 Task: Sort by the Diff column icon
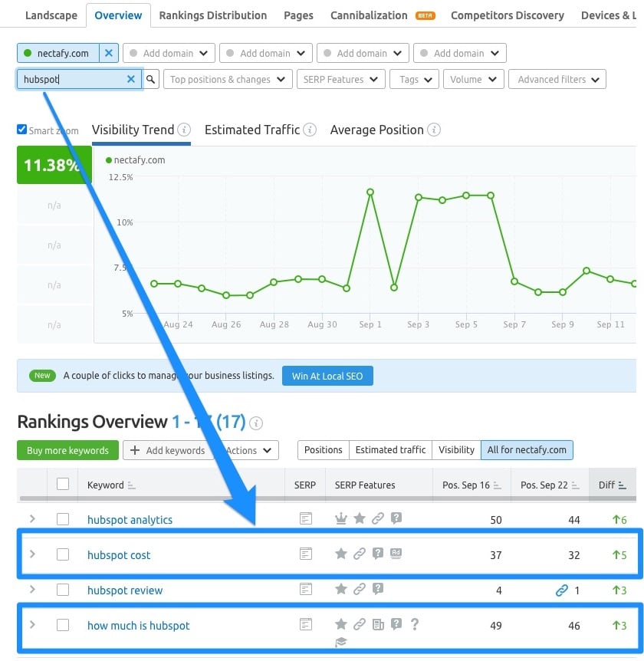(622, 485)
